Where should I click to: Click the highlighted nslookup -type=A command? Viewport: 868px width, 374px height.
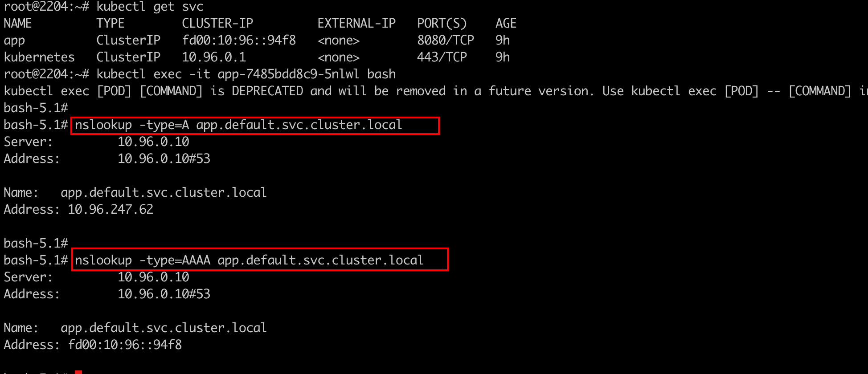click(x=238, y=125)
